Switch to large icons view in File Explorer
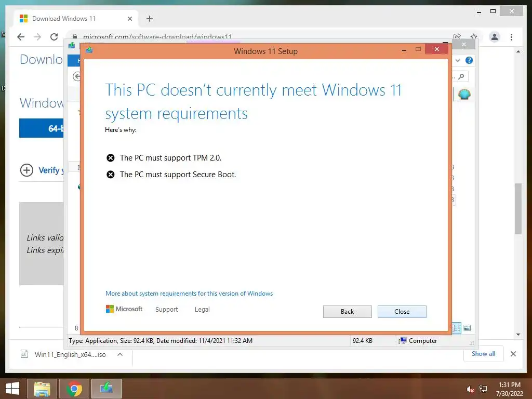This screenshot has width=532, height=399. coord(467,328)
